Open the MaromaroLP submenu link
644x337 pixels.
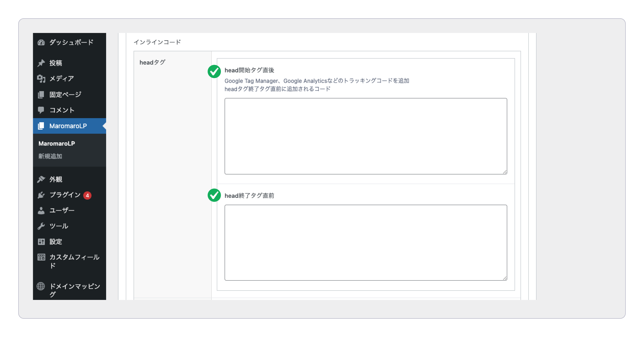click(57, 143)
